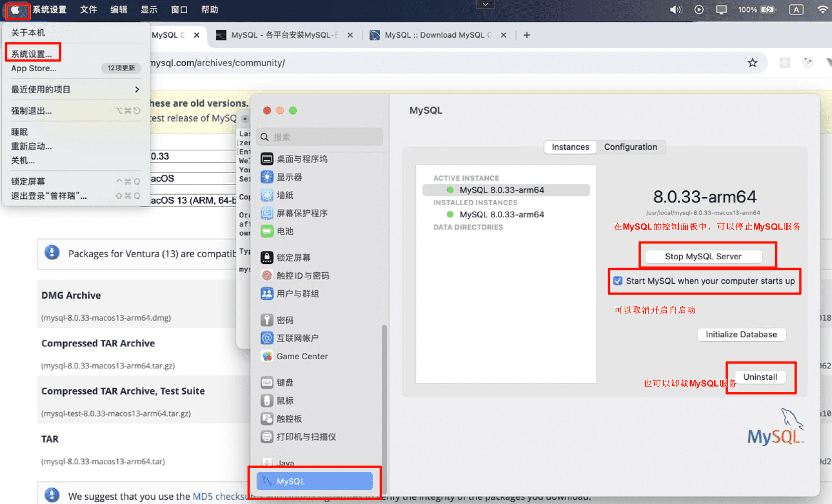Open App Store... from Apple menu

[x=34, y=68]
